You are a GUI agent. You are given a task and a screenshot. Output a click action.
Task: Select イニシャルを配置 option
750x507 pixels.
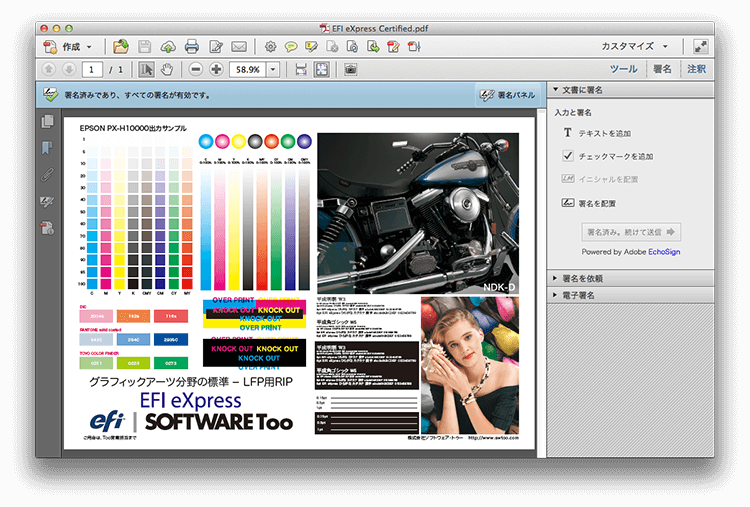pyautogui.click(x=600, y=179)
